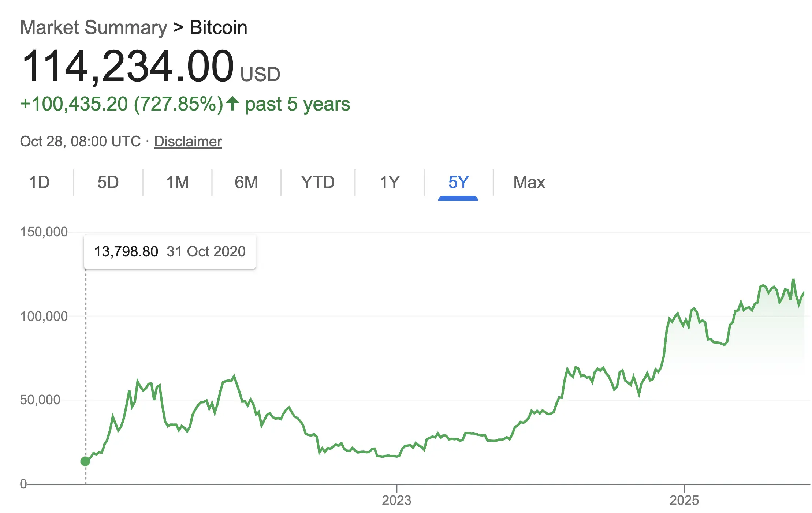The image size is (812, 513).
Task: Go to Market Summary breadcrumb
Action: [x=93, y=28]
